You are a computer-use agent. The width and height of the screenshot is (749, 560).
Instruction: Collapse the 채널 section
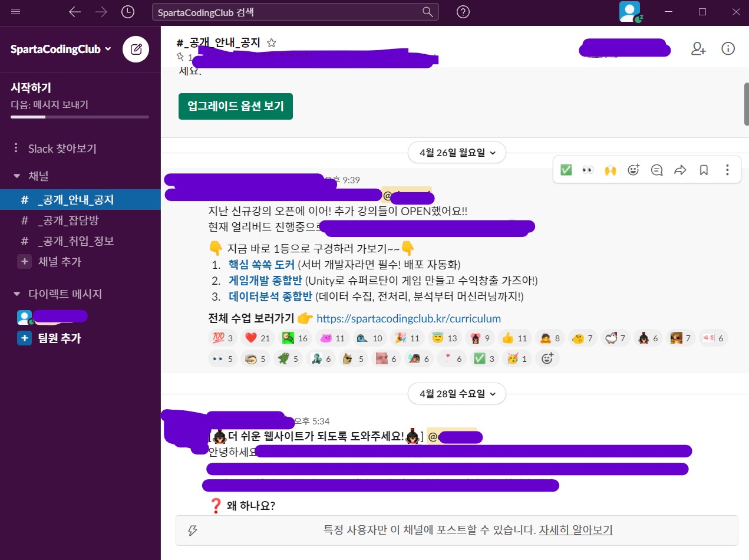click(x=17, y=176)
